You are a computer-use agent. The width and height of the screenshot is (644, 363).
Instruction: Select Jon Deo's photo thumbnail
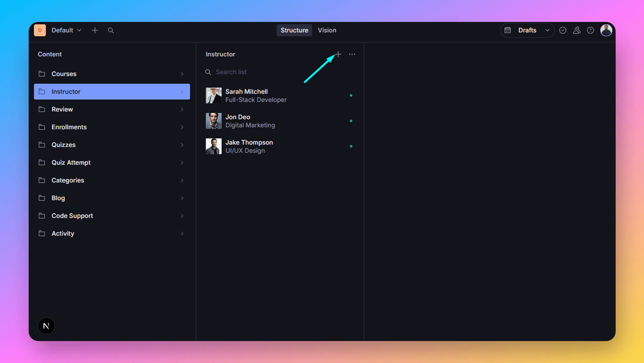click(213, 121)
